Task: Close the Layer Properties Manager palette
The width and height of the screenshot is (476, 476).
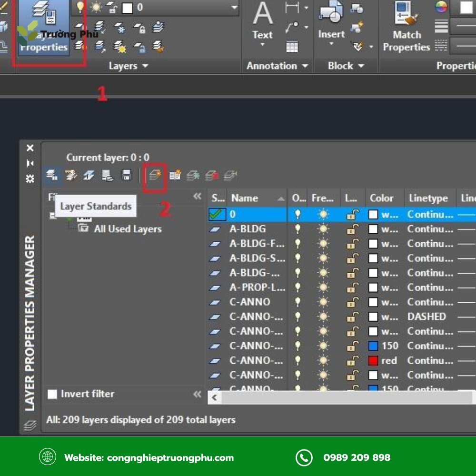Action: point(30,148)
